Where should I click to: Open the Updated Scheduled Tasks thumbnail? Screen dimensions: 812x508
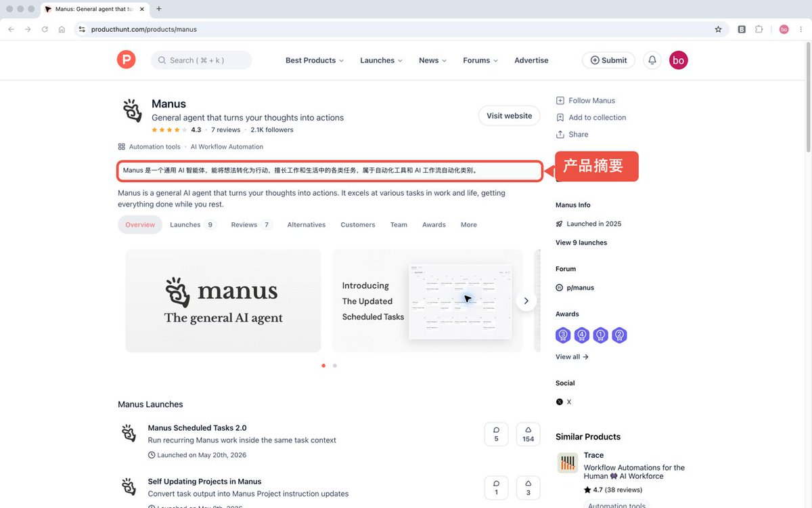point(428,301)
